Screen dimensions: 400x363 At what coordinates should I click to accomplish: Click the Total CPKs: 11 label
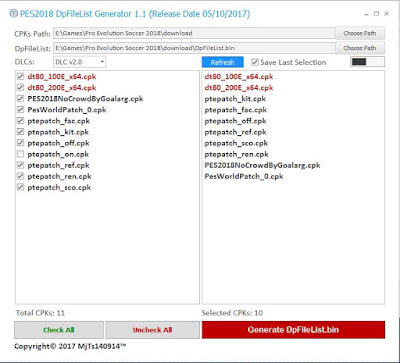coord(40,313)
